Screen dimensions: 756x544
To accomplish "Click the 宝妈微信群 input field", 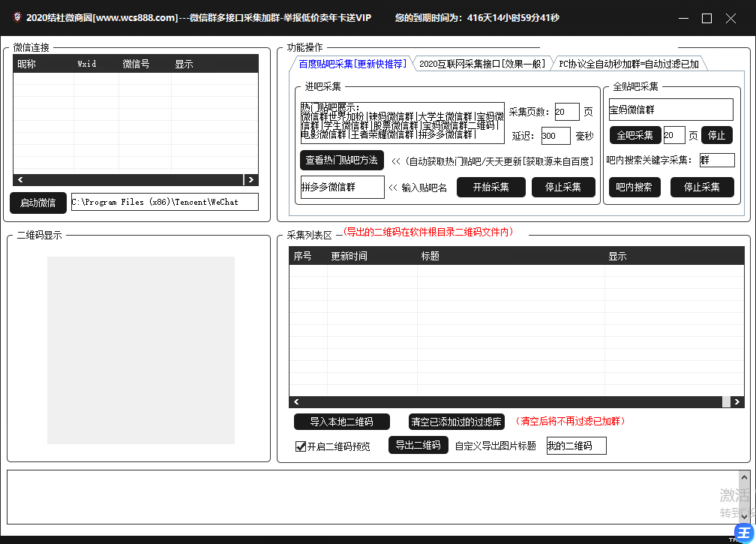I will point(670,110).
